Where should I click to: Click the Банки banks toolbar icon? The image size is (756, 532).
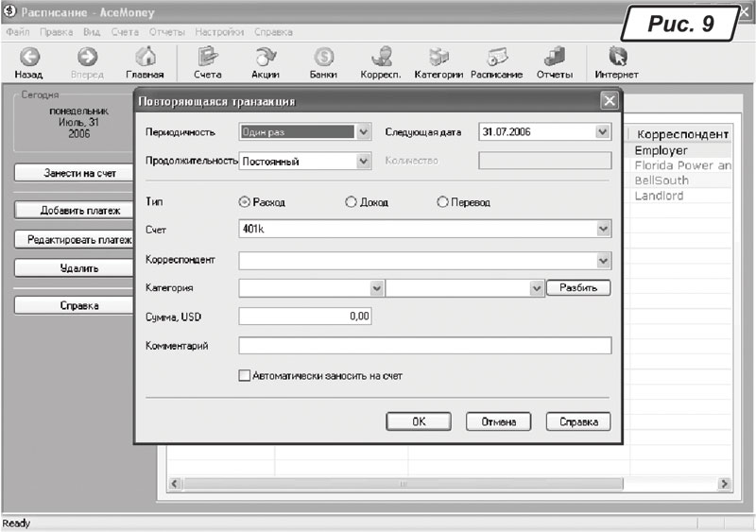coord(323,62)
